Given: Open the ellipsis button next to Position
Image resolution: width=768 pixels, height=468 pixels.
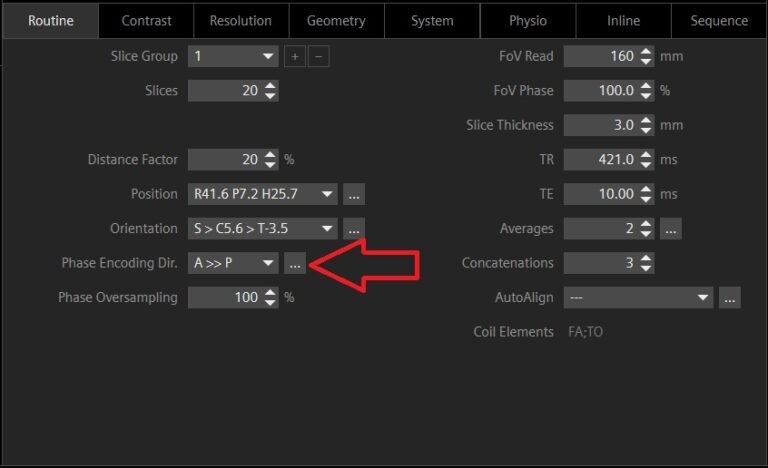Looking at the screenshot, I should coord(354,194).
